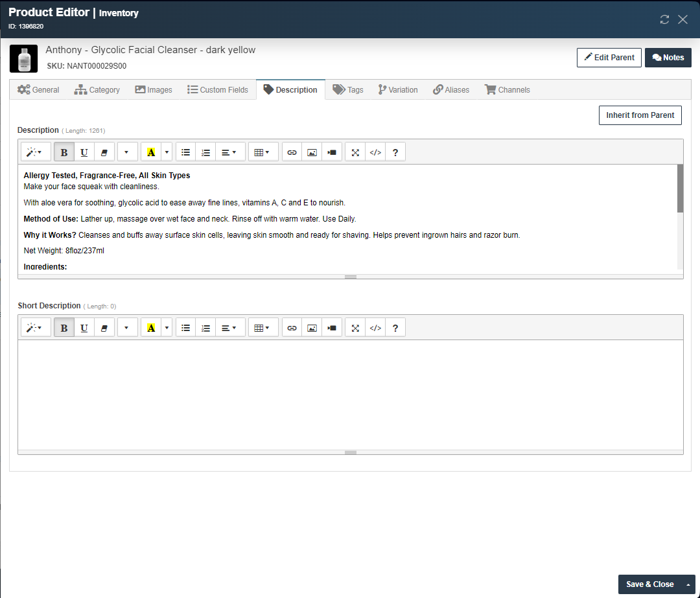Viewport: 700px width, 598px height.
Task: Toggle code view in the Description editor
Action: 375,152
